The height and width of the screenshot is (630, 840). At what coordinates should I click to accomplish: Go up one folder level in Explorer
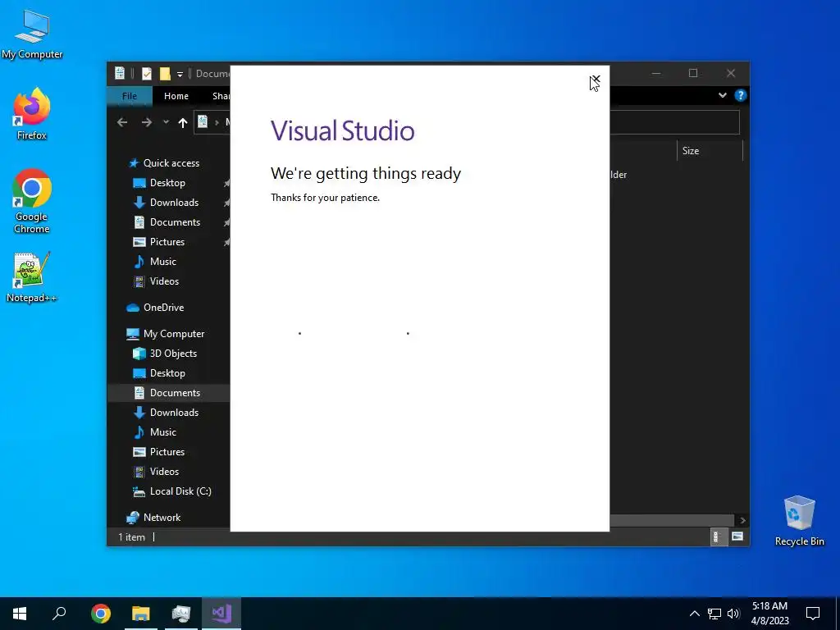[x=183, y=123]
